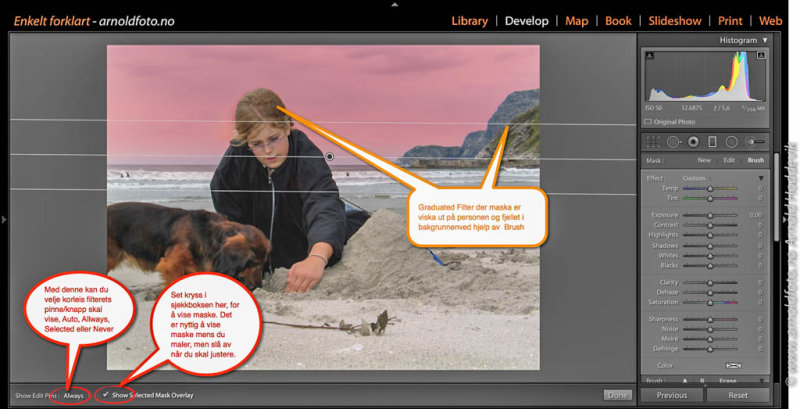This screenshot has width=800, height=409.
Task: Click the Highlights slider handle
Action: [710, 235]
